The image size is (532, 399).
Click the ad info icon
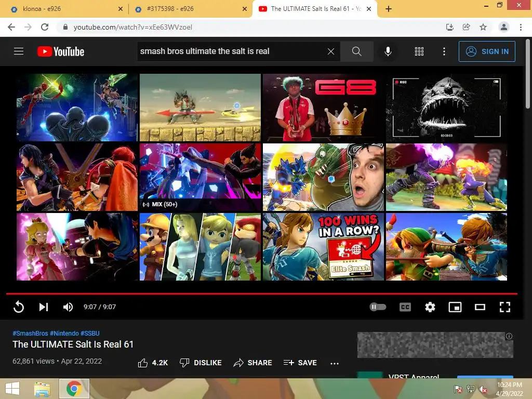coord(509,336)
